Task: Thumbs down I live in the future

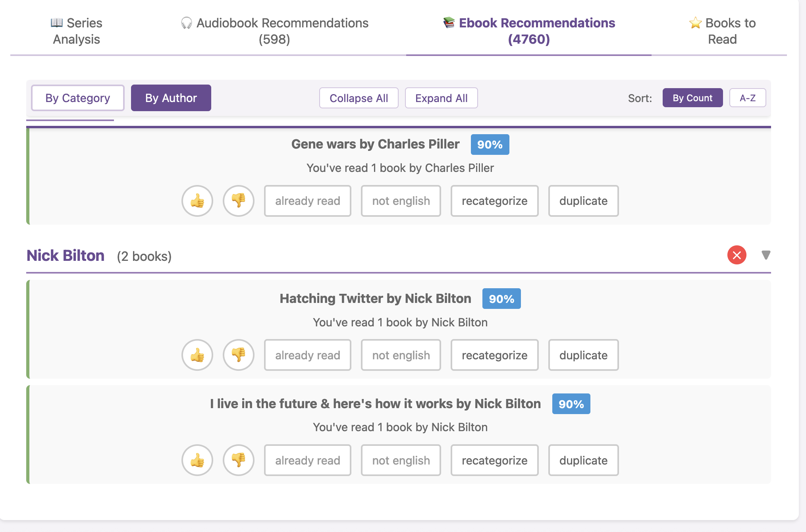Action: point(238,460)
